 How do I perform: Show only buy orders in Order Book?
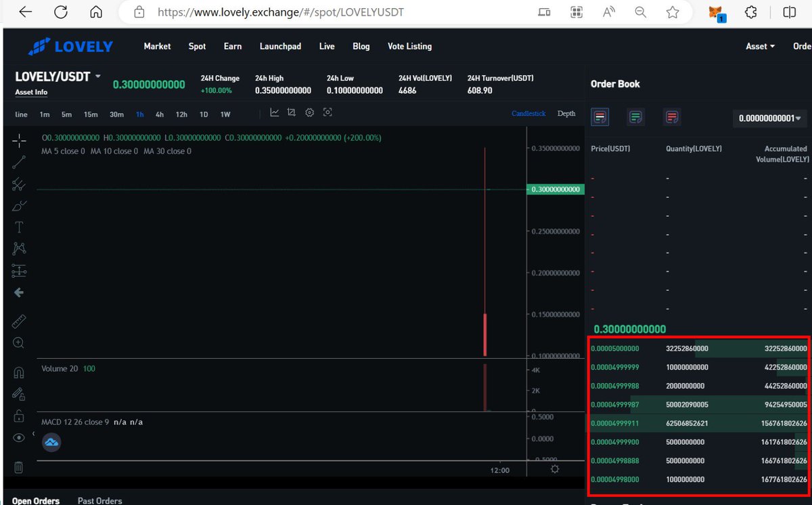pos(636,116)
